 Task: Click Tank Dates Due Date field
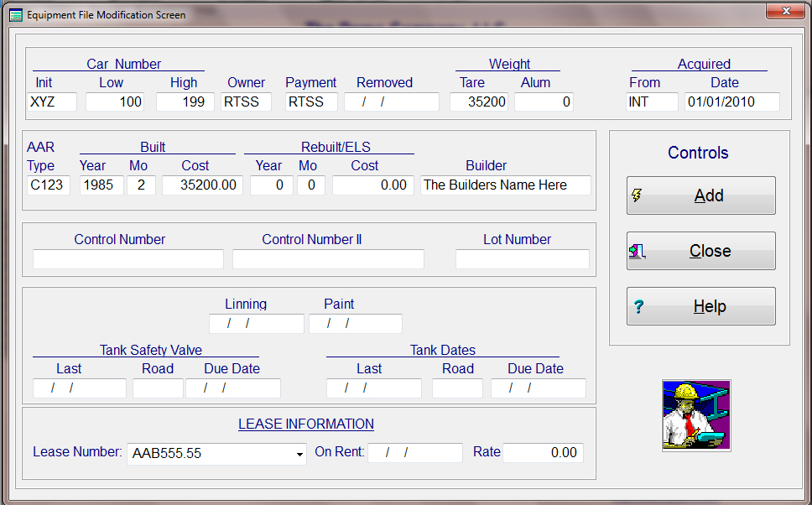pyautogui.click(x=538, y=388)
